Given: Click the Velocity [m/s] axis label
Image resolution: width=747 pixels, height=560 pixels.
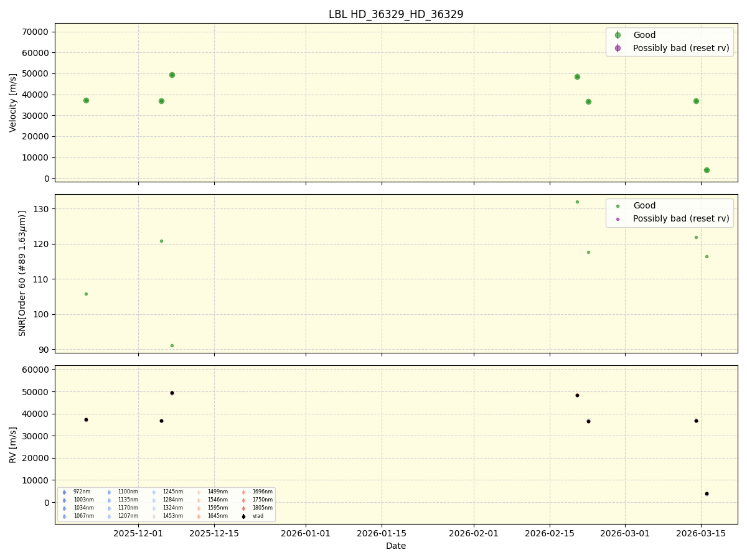Looking at the screenshot, I should [x=13, y=103].
